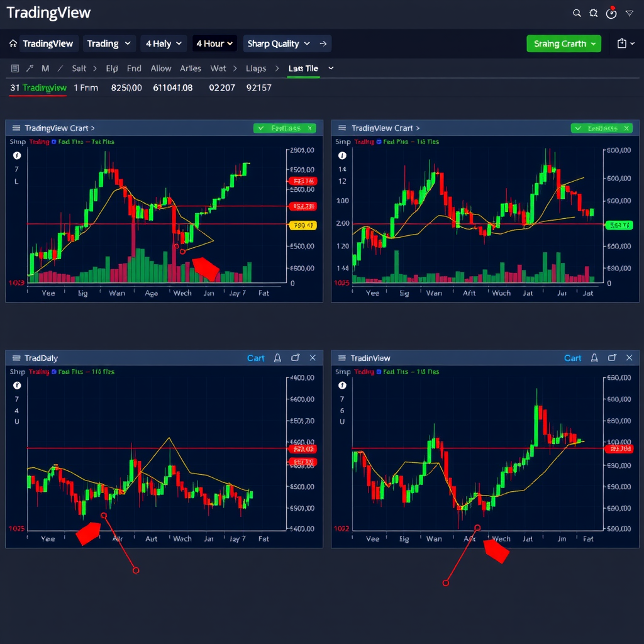
Task: Click the clipboard icon beside the green button
Action: click(622, 43)
